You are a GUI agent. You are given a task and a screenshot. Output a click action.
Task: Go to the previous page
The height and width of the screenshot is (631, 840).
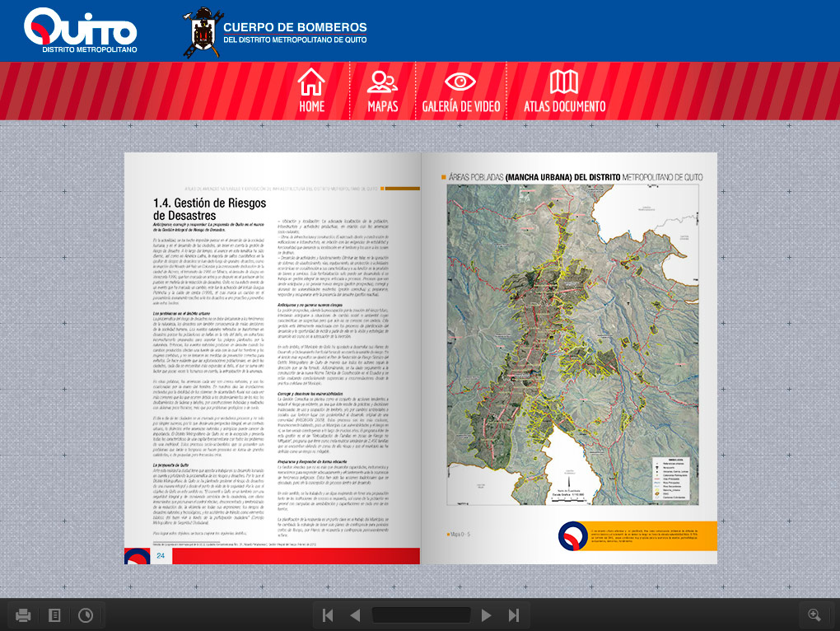tap(355, 615)
